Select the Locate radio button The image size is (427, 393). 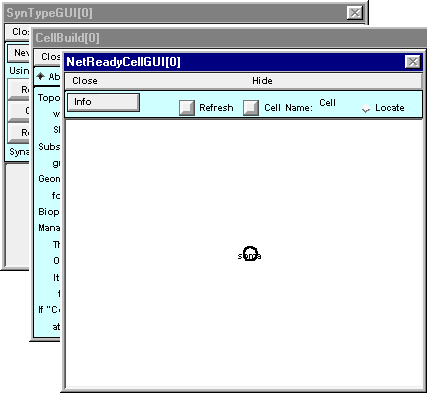pos(366,108)
